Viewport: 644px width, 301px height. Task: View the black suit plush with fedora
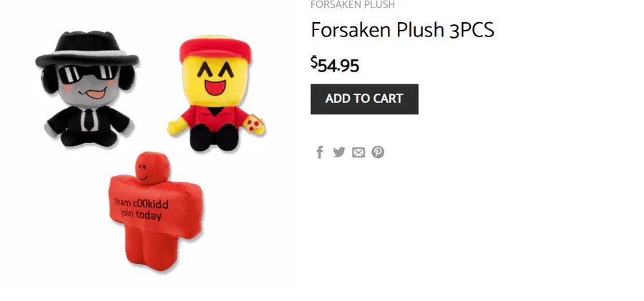click(x=87, y=88)
